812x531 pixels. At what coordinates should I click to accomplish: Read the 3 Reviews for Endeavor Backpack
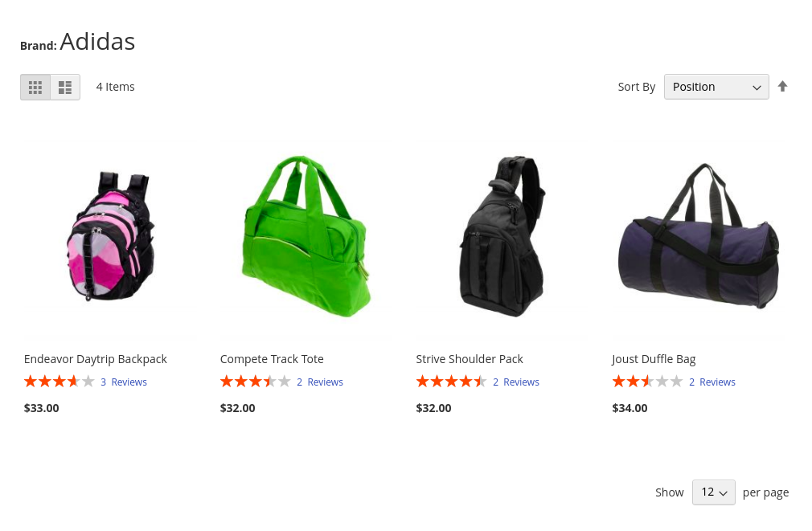(124, 382)
